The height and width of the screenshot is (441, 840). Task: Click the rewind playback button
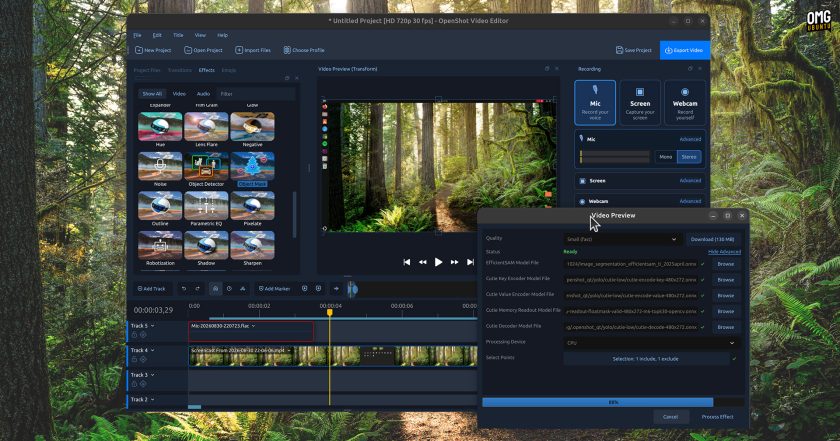423,262
